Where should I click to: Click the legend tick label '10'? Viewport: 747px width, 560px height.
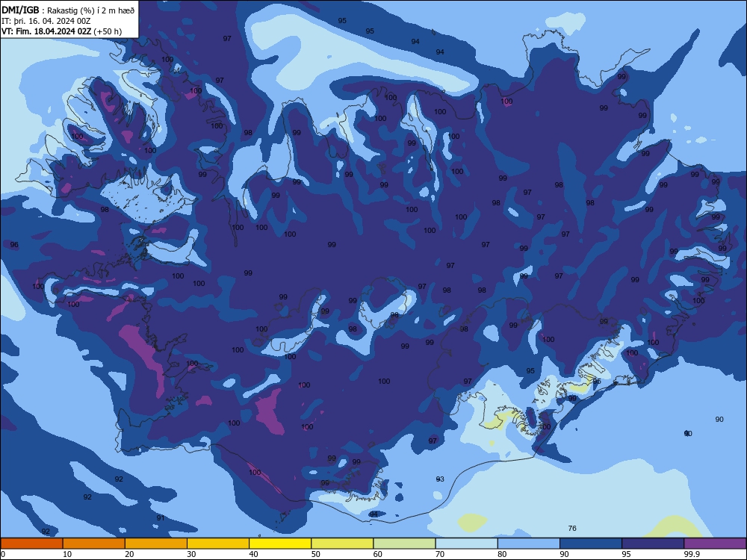click(x=67, y=554)
